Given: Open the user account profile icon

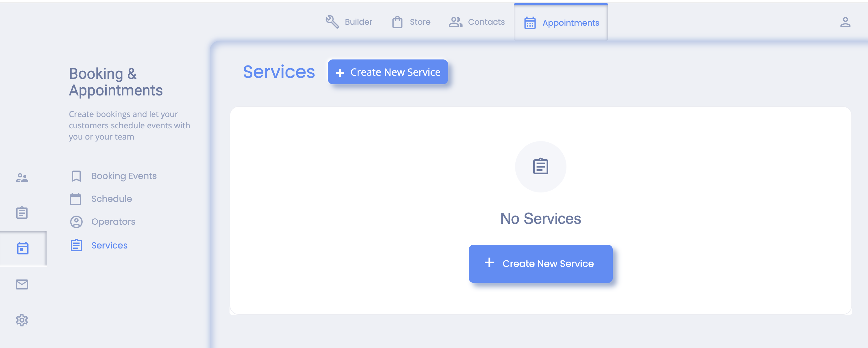Looking at the screenshot, I should (x=845, y=22).
